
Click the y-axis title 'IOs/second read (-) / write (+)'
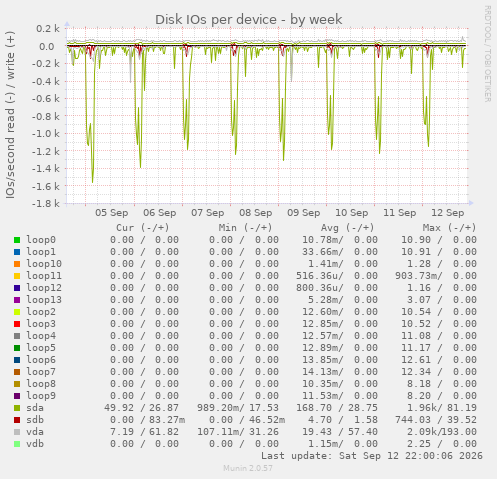[x=10, y=115]
